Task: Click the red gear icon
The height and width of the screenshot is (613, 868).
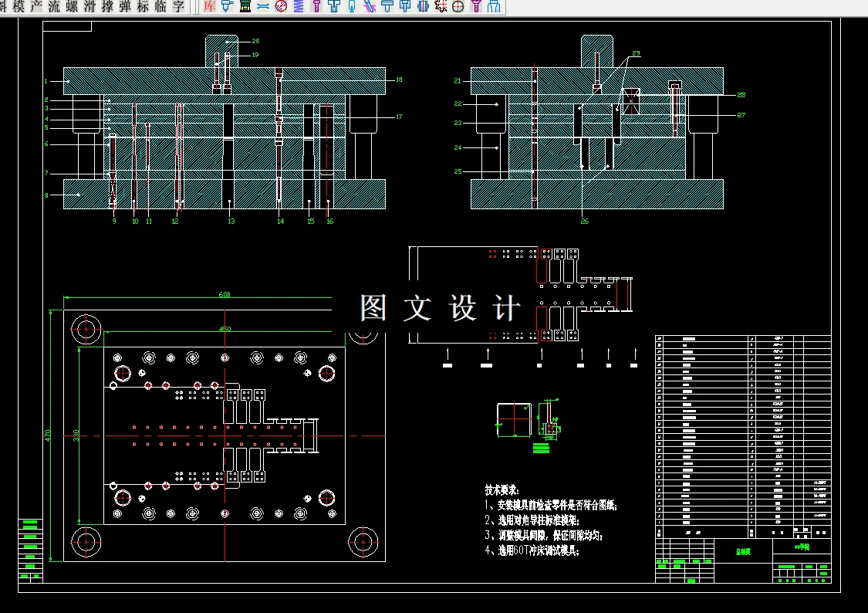Action: coord(441,7)
